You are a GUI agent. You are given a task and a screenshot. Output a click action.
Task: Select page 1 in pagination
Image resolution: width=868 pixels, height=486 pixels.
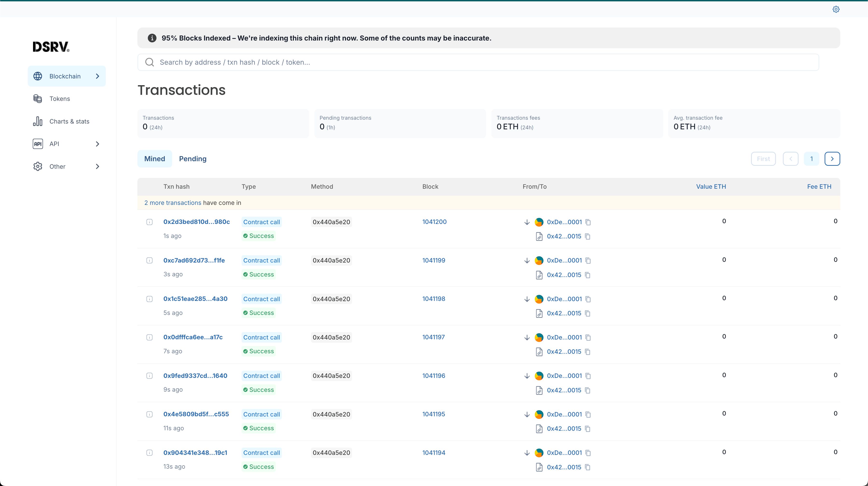pyautogui.click(x=811, y=159)
